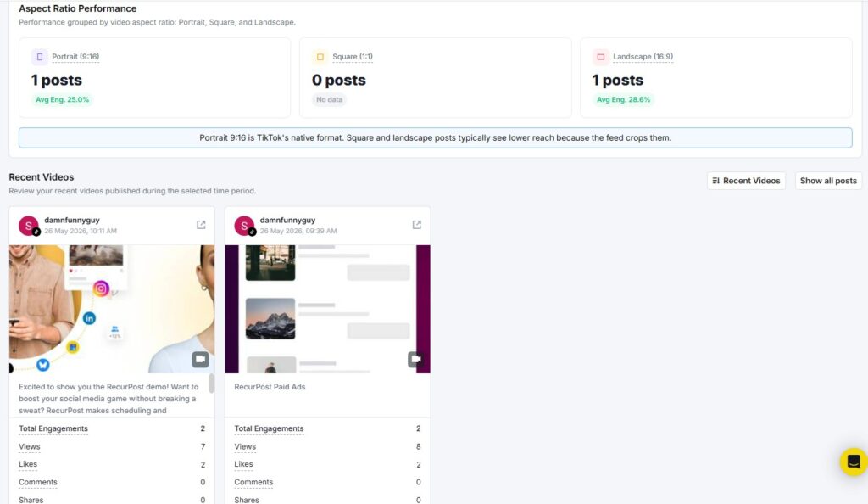Click the Landscape (16:9) icon
The image size is (868, 504).
pyautogui.click(x=601, y=57)
